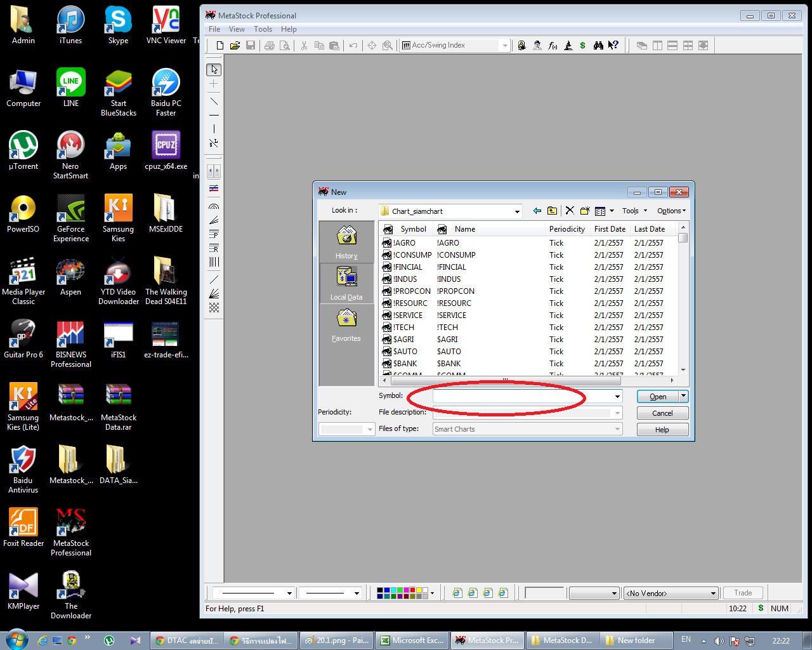Image resolution: width=812 pixels, height=650 pixels.
Task: Click the New chart toolbar icon
Action: point(220,46)
